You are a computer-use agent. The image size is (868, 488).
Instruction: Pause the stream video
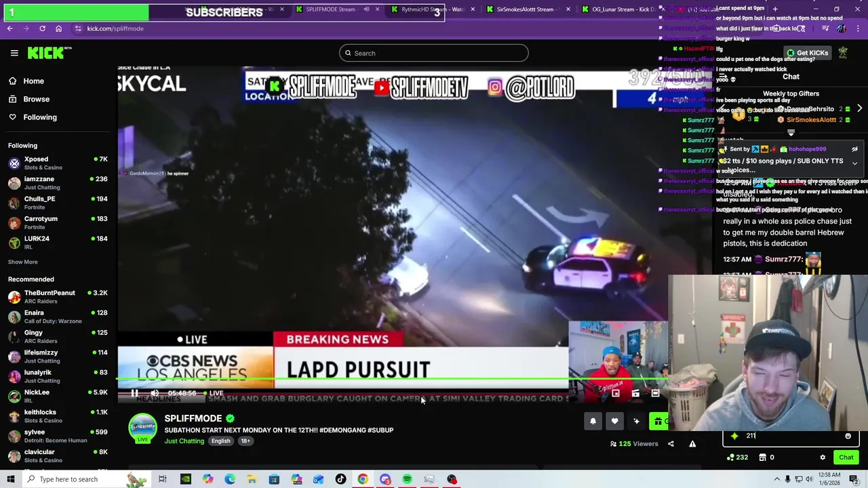[134, 393]
